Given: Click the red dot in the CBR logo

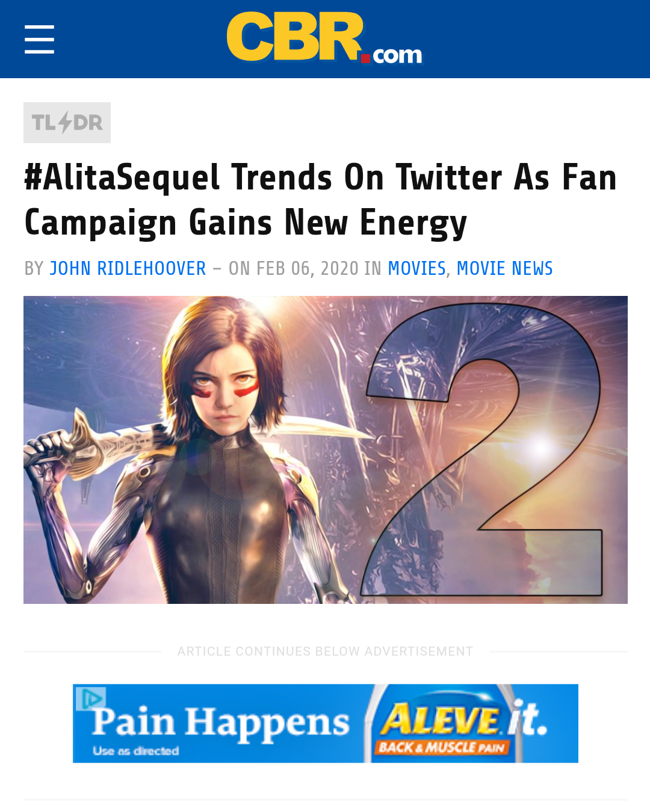Looking at the screenshot, I should coord(365,58).
